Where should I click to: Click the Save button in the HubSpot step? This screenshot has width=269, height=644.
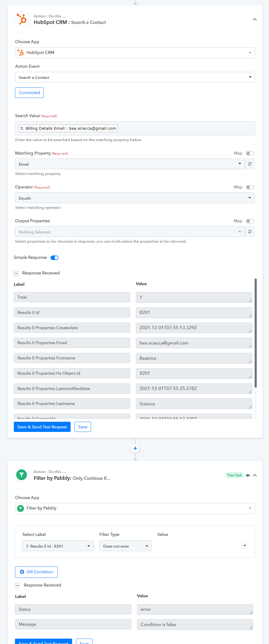click(x=83, y=427)
